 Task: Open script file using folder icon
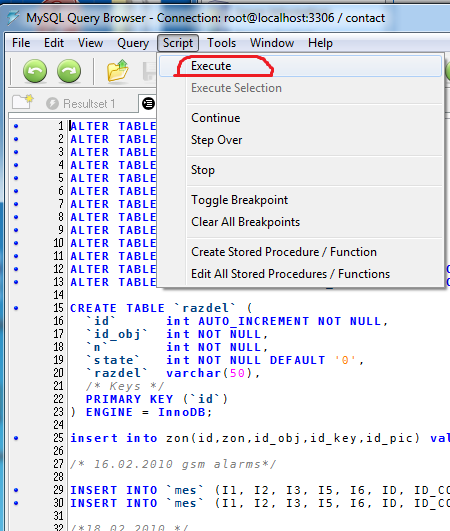117,70
